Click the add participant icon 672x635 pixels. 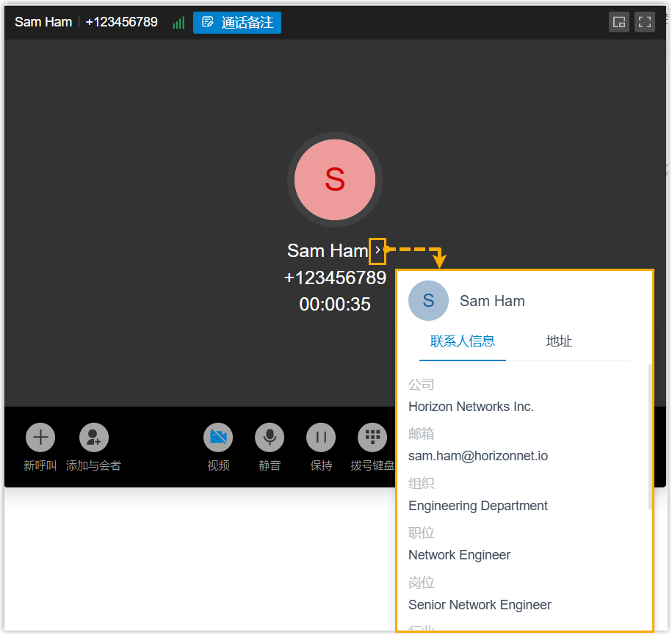94,438
